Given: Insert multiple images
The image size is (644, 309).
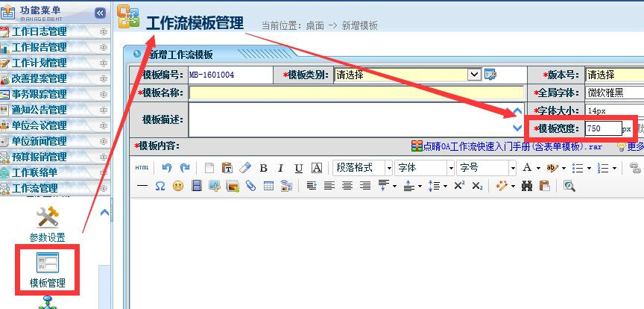Looking at the screenshot, I should (x=233, y=186).
